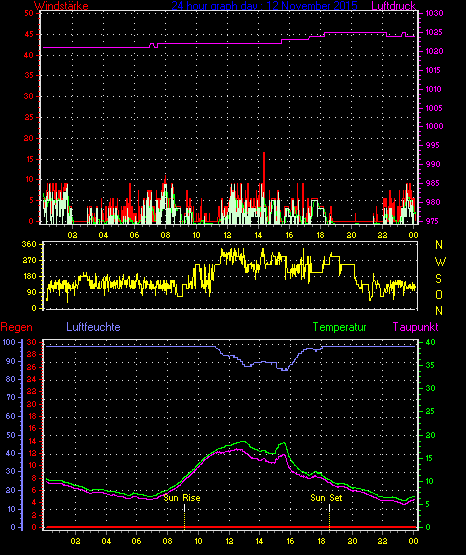Click the green Temperatur legend label
The image size is (466, 555).
(340, 327)
